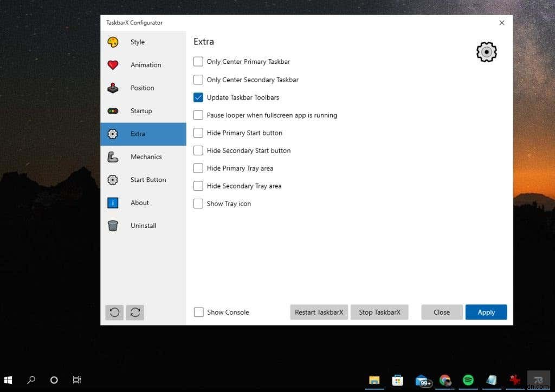Click the Animation heart icon

coord(114,64)
